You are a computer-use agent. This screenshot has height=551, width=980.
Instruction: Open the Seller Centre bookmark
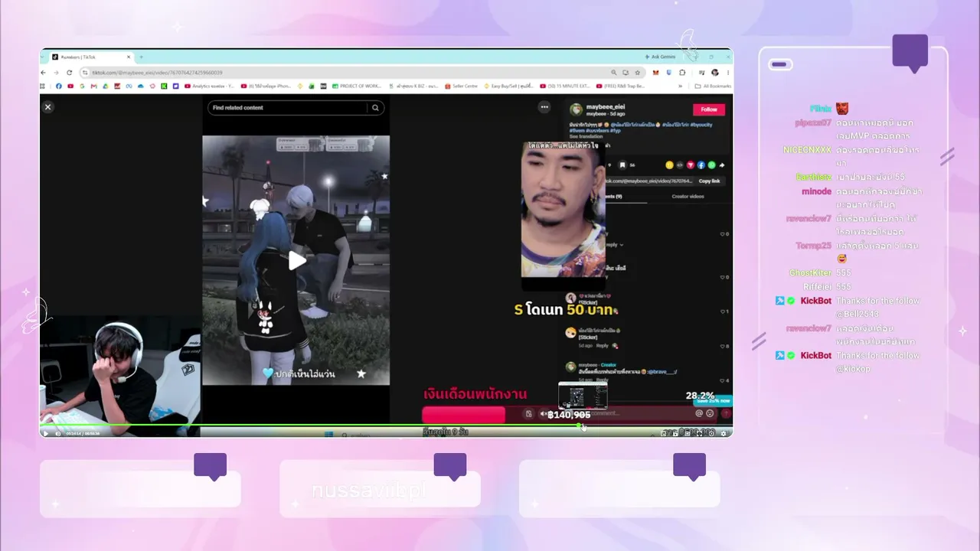pos(462,86)
